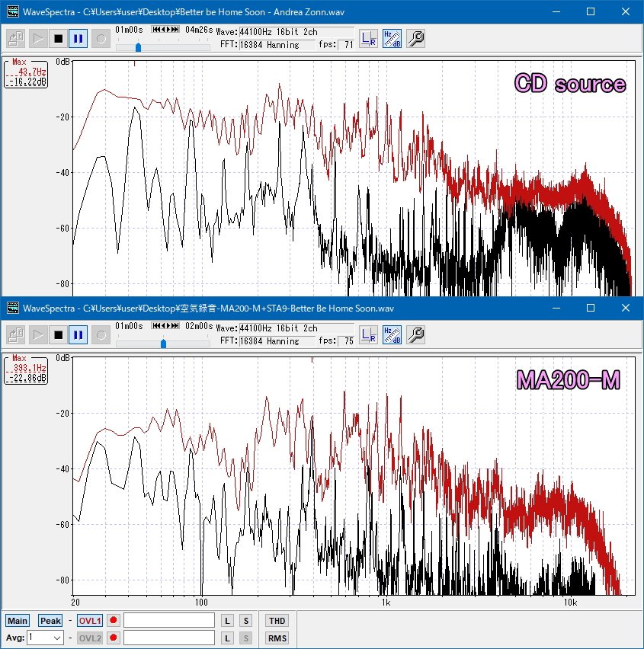Open a file with the bottom window's open icon
644x649 pixels.
point(16,334)
